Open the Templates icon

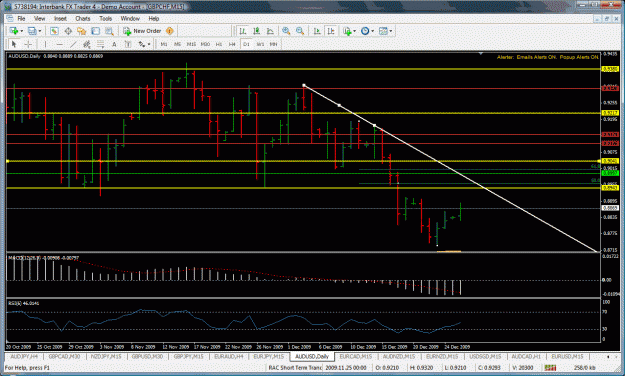point(383,31)
